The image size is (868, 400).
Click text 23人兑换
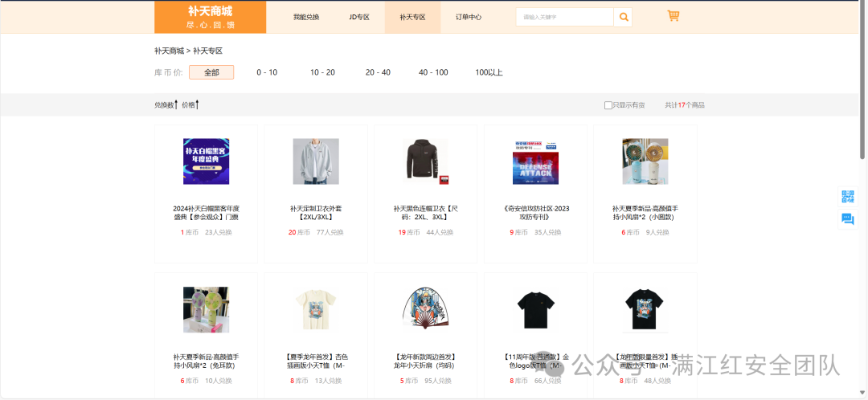[x=218, y=232]
